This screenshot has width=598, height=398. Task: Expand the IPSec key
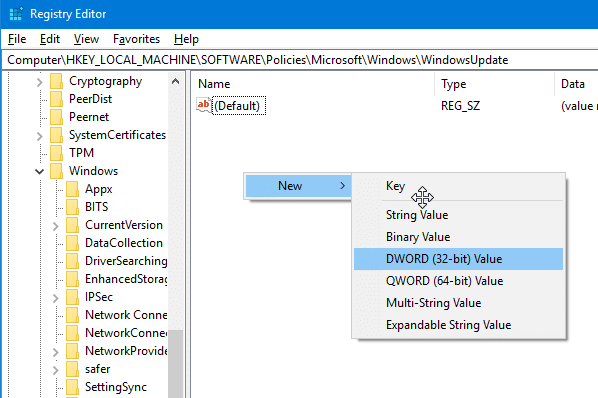coord(56,298)
